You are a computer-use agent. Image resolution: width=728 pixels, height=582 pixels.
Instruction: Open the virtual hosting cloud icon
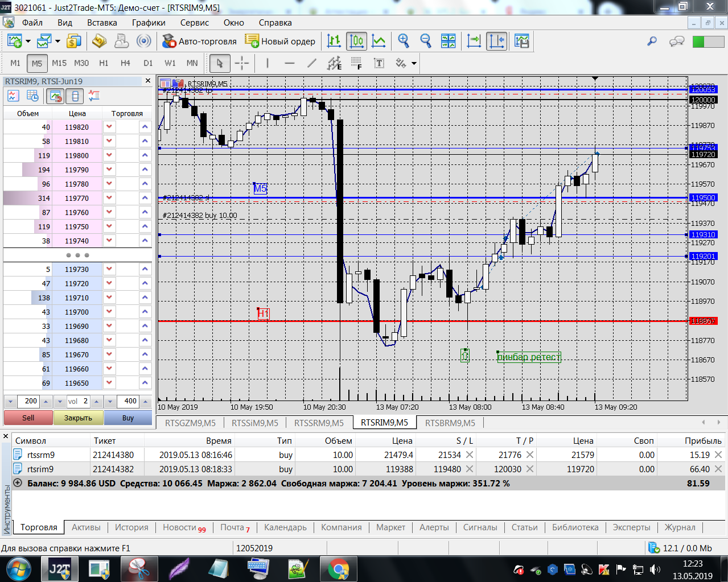coord(122,41)
